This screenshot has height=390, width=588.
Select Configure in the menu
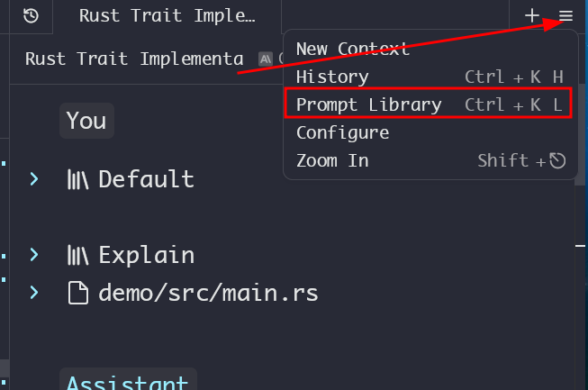point(342,132)
